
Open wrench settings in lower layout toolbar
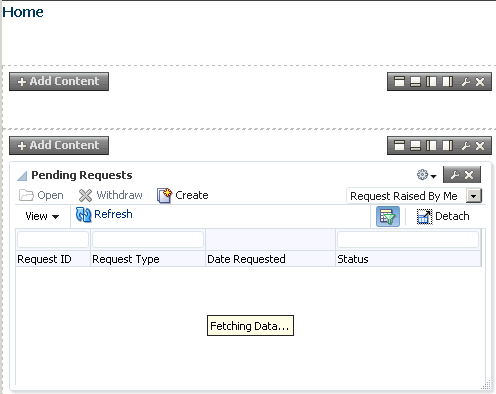466,146
